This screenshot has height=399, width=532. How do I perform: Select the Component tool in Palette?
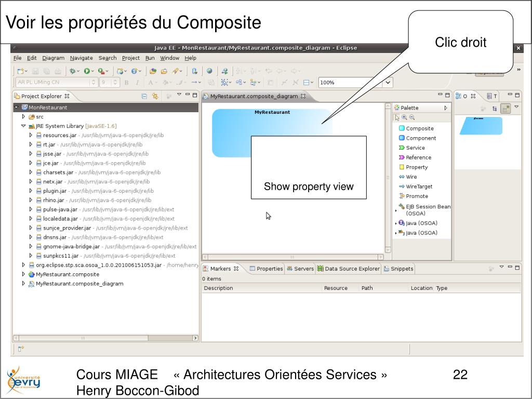417,138
